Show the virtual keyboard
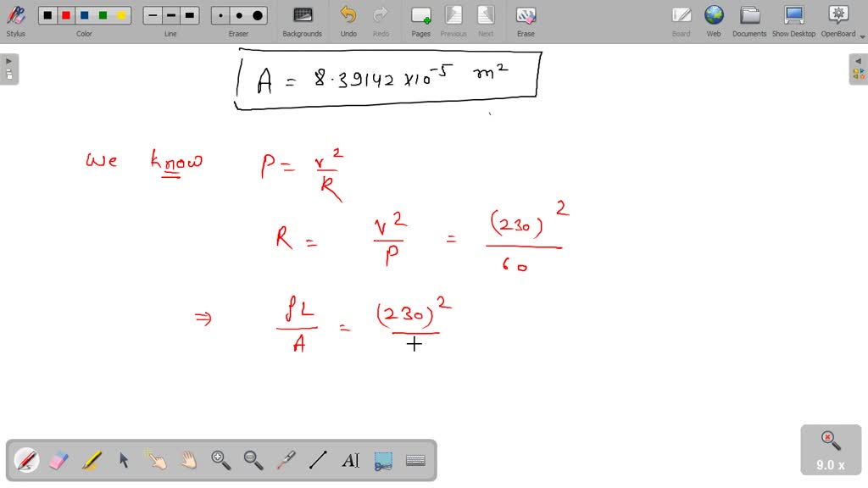This screenshot has height=488, width=868. (x=415, y=460)
